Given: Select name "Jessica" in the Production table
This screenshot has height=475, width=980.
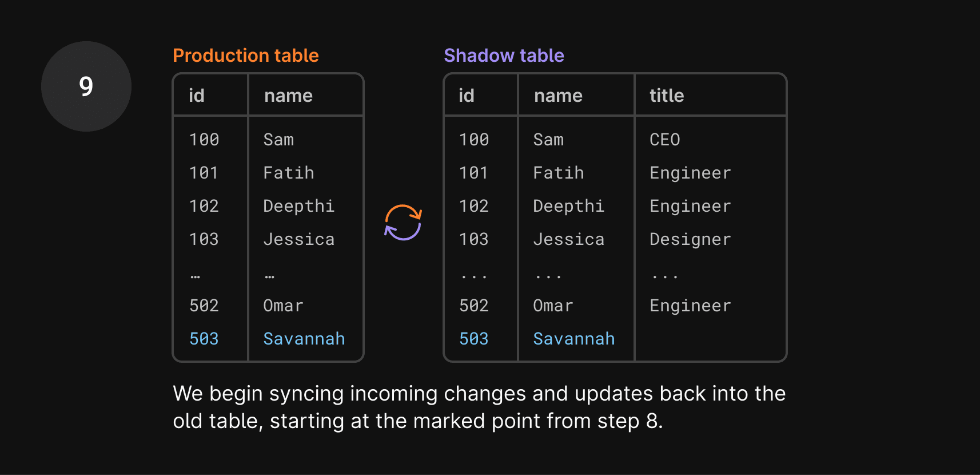Looking at the screenshot, I should click(x=299, y=239).
